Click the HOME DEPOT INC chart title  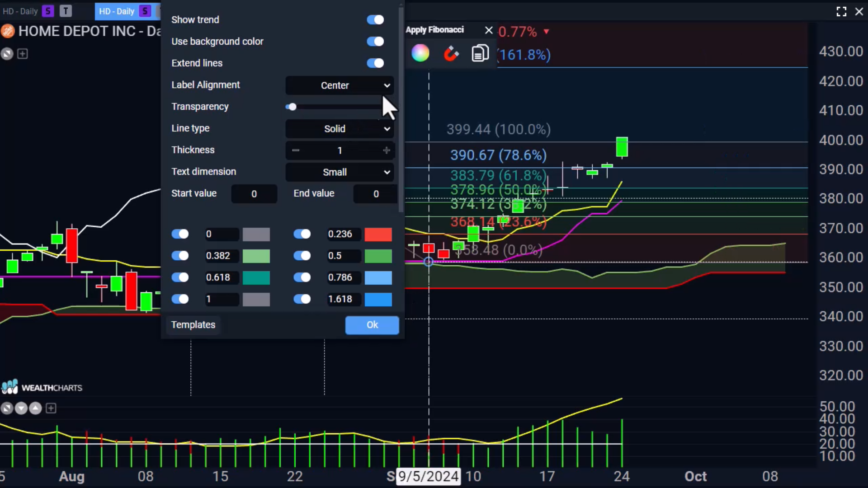[x=90, y=31]
